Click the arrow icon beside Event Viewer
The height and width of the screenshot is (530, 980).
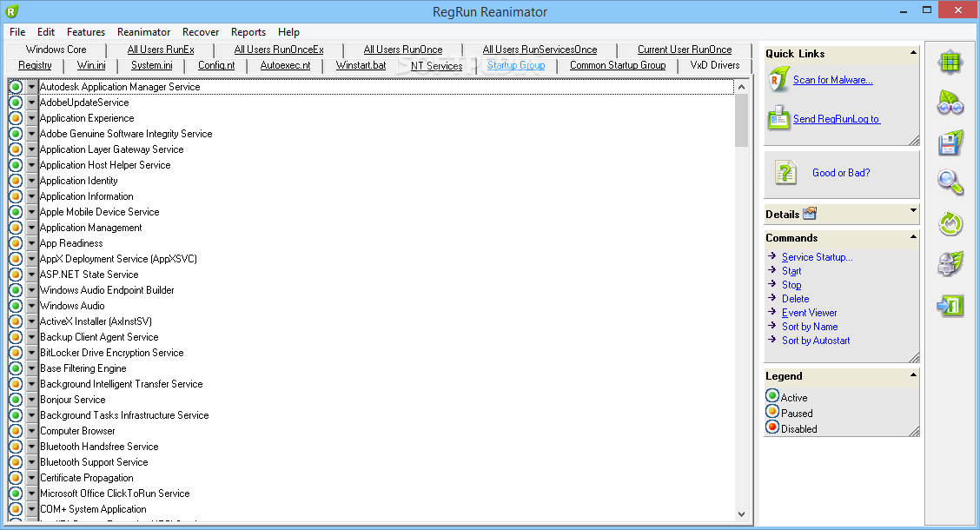pyautogui.click(x=771, y=312)
